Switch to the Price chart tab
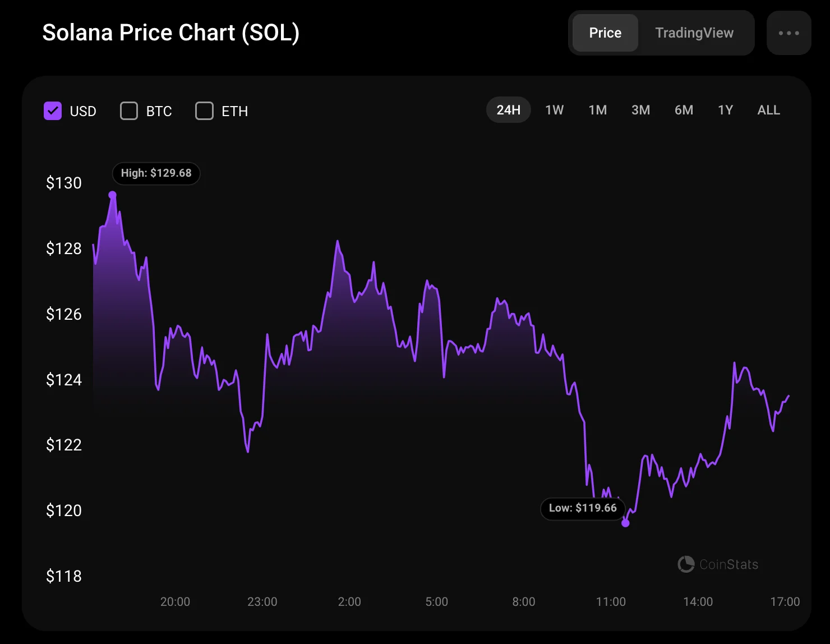The image size is (830, 644). 605,33
